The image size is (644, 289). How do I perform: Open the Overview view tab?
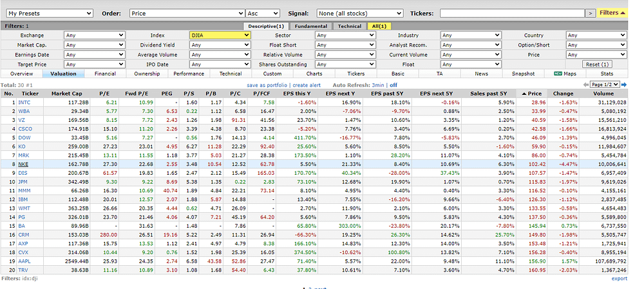click(x=21, y=74)
